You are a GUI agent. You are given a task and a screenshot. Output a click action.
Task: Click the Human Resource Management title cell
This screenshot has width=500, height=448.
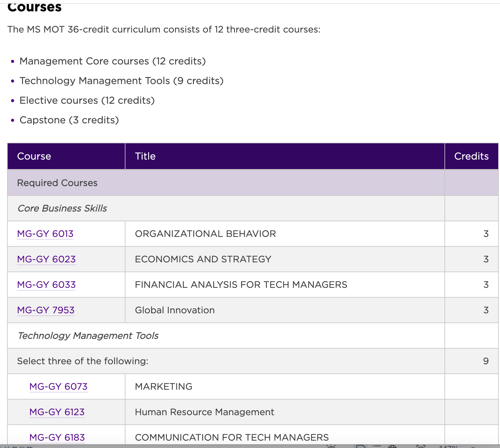tap(204, 412)
